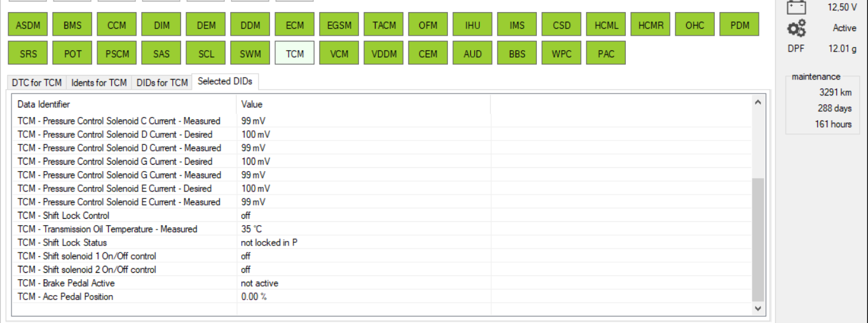Click the Selected DIDs tab
The image size is (868, 323).
point(224,81)
